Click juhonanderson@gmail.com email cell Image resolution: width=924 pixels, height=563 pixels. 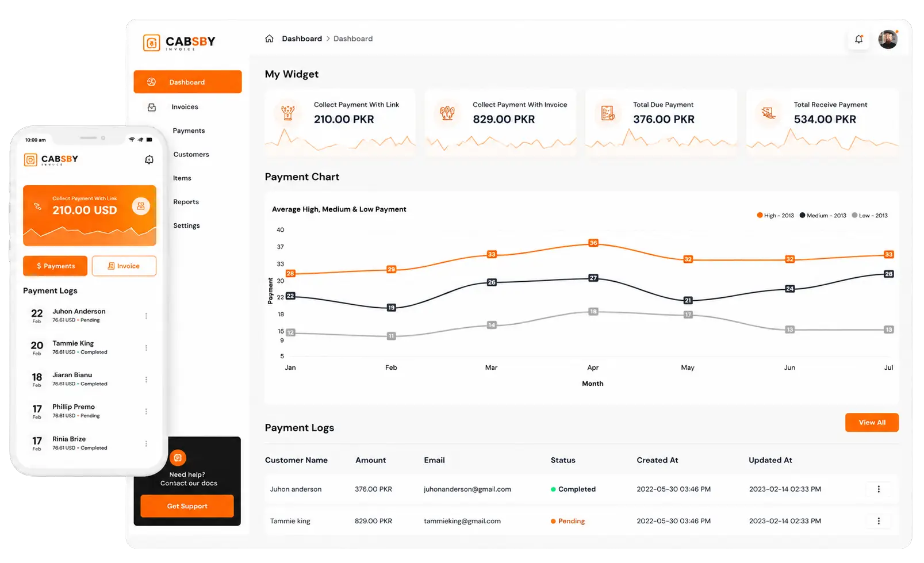[x=467, y=489]
